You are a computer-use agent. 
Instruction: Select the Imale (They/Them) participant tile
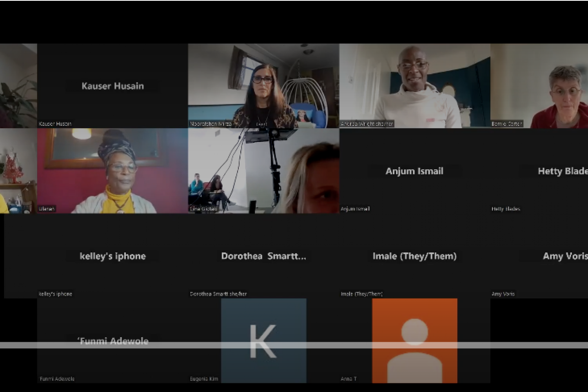tap(414, 256)
